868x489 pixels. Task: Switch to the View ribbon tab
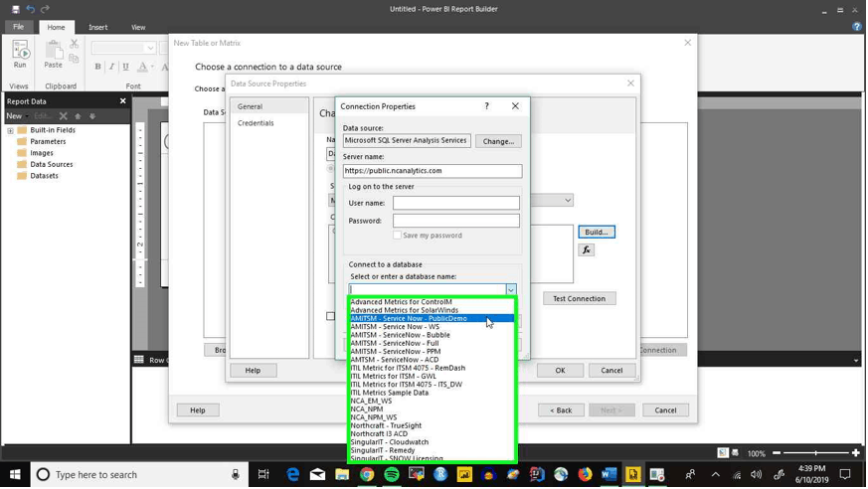click(138, 27)
